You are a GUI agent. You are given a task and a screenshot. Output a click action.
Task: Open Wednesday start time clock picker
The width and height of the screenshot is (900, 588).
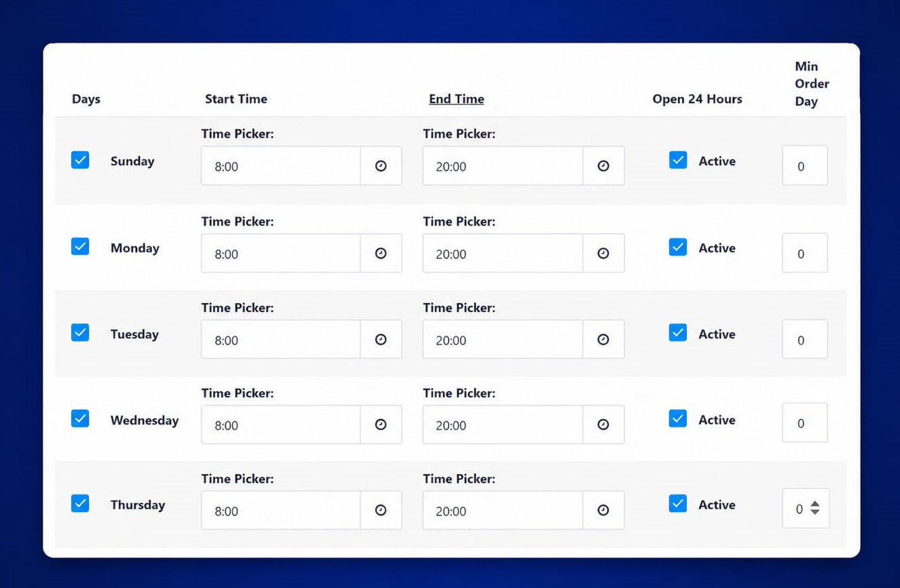click(381, 425)
